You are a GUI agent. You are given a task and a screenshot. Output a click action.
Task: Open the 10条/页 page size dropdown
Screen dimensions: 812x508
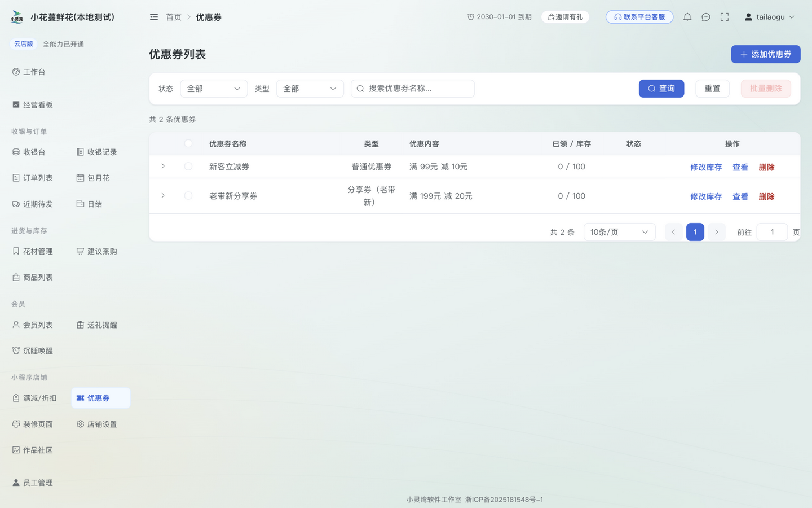[x=619, y=232]
